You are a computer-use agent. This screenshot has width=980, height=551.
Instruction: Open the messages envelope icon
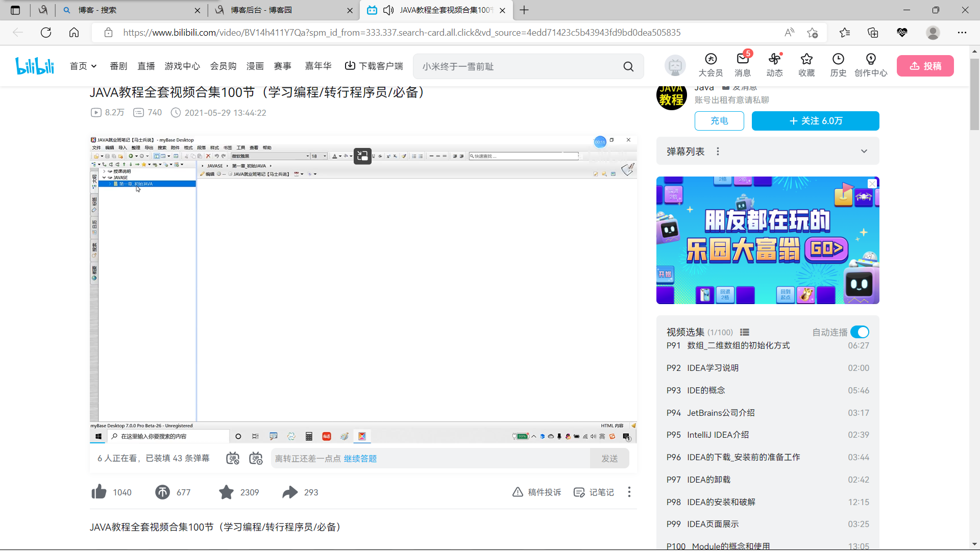tap(743, 59)
